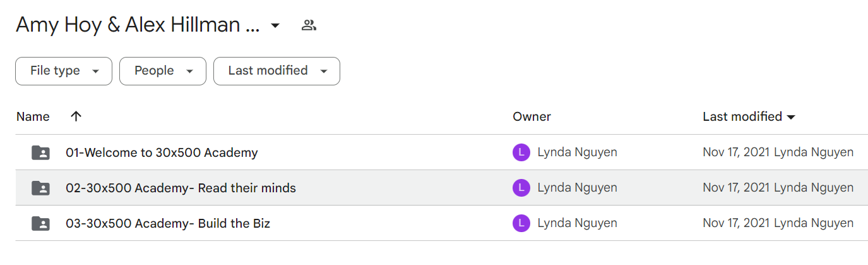This screenshot has height=265, width=868.
Task: Click the Nov 17, 2021 date in first row
Action: tap(737, 152)
